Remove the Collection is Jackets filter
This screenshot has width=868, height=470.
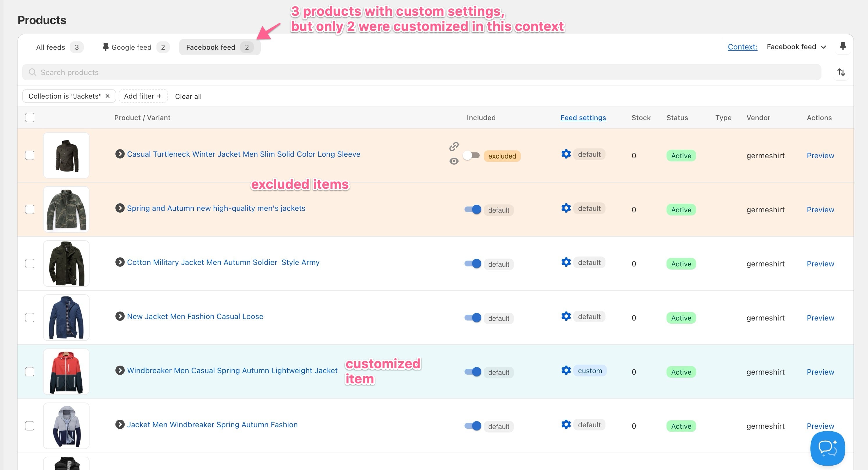click(x=108, y=96)
